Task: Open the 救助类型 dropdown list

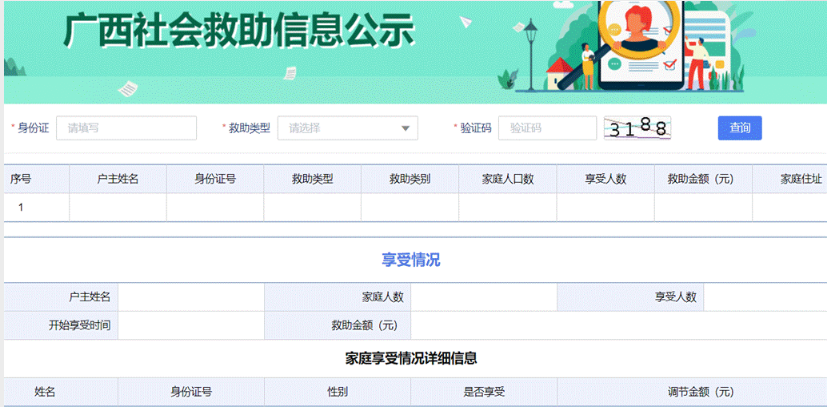Action: [x=347, y=128]
